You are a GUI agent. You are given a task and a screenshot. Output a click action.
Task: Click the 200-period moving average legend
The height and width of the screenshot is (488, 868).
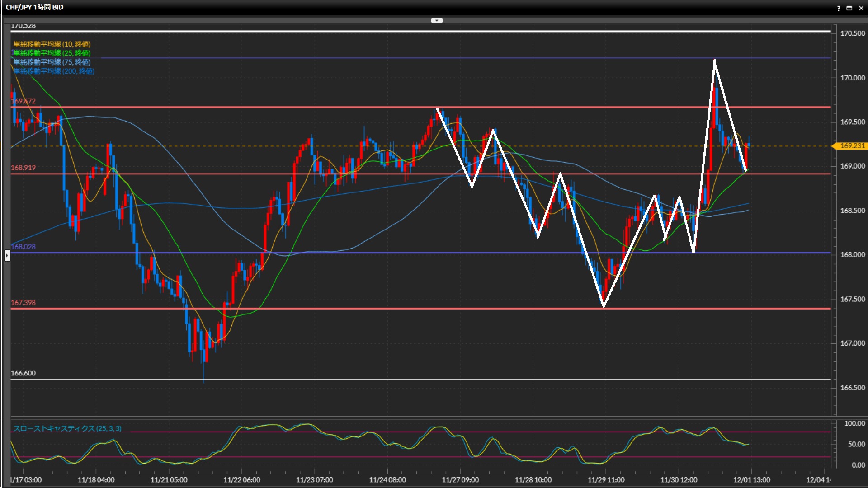pyautogui.click(x=54, y=71)
